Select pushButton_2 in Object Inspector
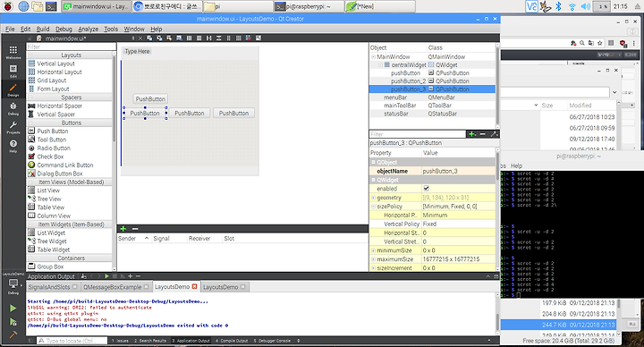The width and height of the screenshot is (644, 347). (408, 80)
